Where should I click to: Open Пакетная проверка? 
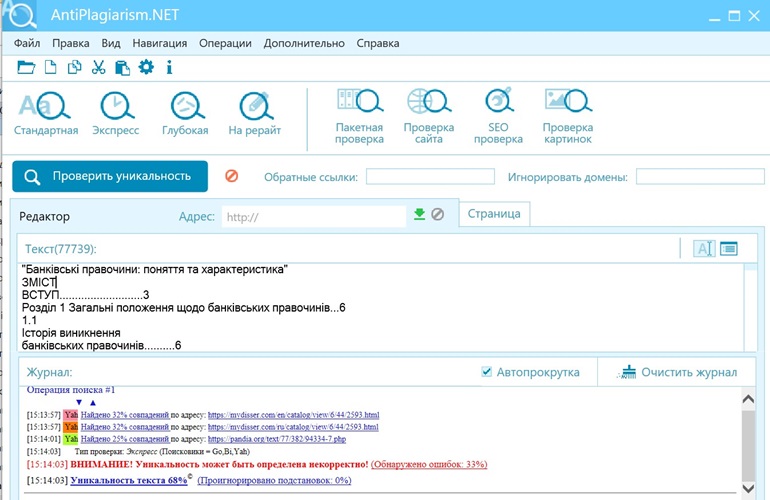click(359, 116)
